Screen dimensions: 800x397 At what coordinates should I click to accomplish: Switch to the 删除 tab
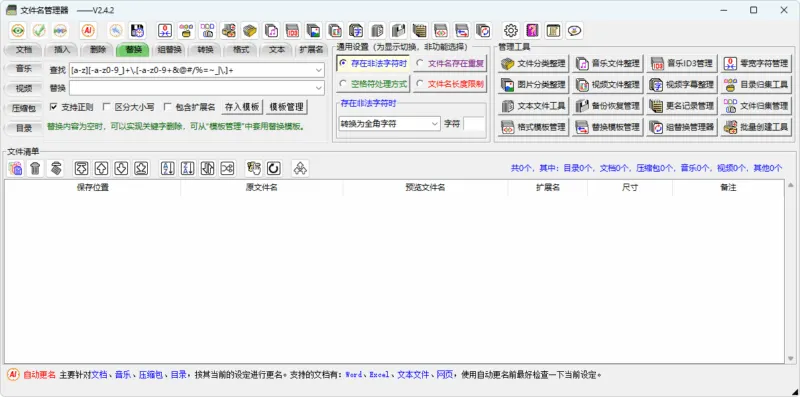point(97,50)
